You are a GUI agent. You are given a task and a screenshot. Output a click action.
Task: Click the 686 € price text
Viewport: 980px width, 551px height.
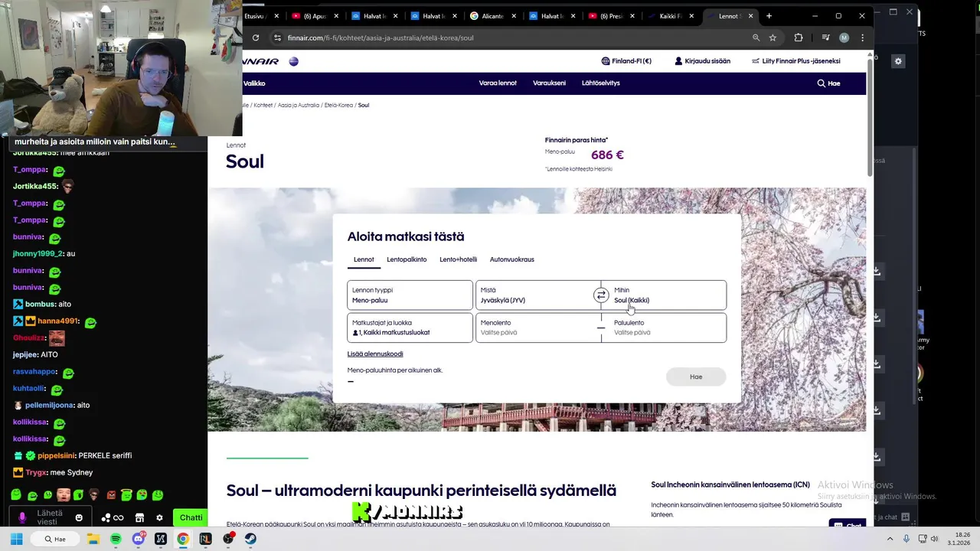(607, 155)
